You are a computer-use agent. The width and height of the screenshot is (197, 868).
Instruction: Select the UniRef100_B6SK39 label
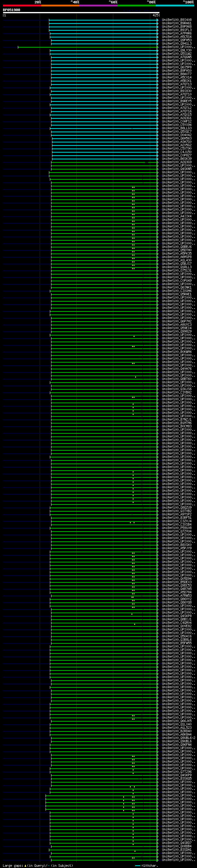pos(177,159)
